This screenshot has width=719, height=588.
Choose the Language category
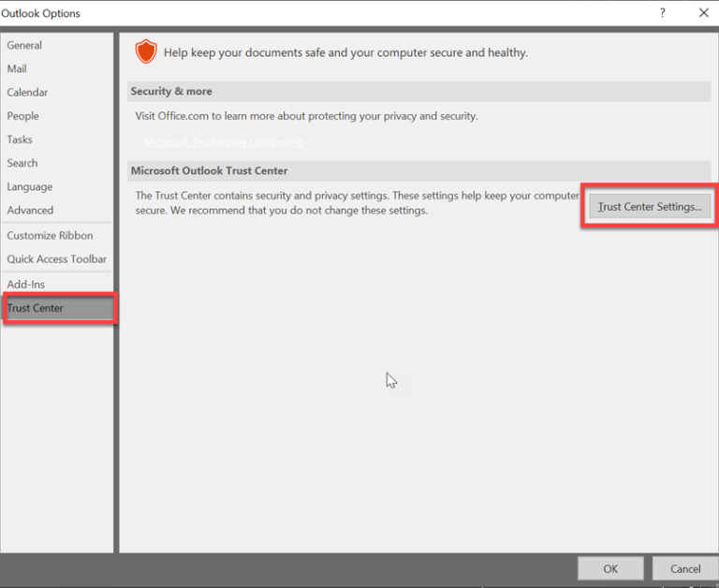(x=57, y=186)
